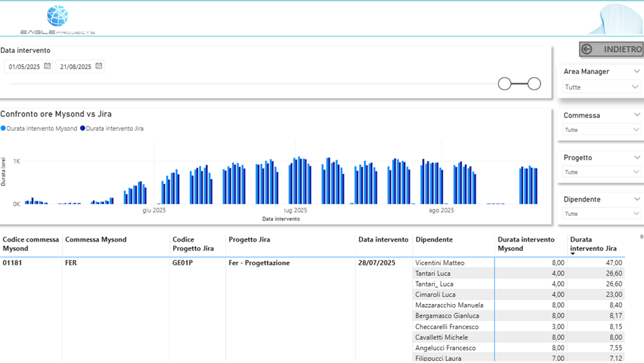Collapse the Commessa slicer header chevron
The height and width of the screenshot is (363, 644).
pos(637,115)
